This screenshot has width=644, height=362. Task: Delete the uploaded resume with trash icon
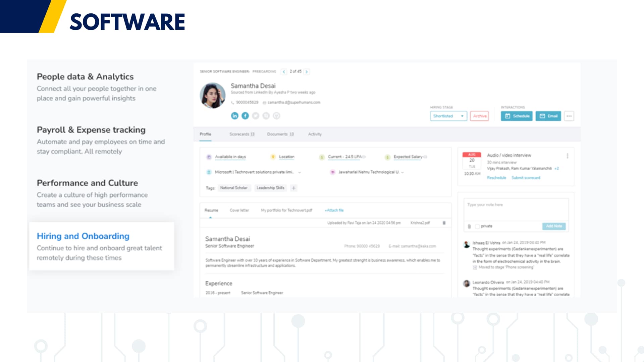[x=444, y=223]
